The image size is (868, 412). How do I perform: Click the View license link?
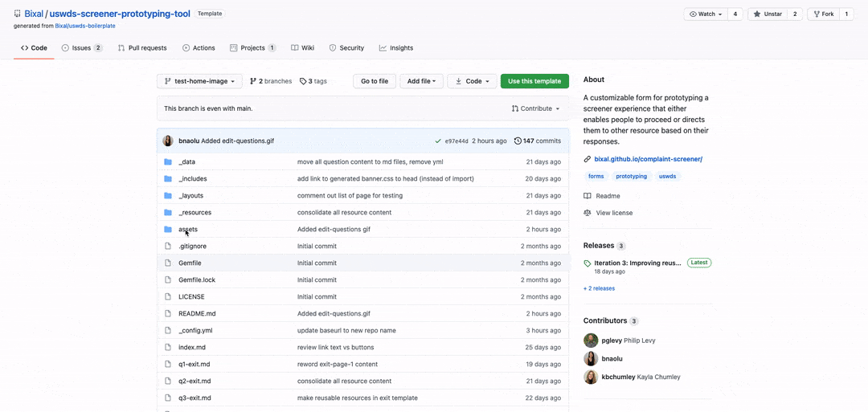click(x=614, y=213)
